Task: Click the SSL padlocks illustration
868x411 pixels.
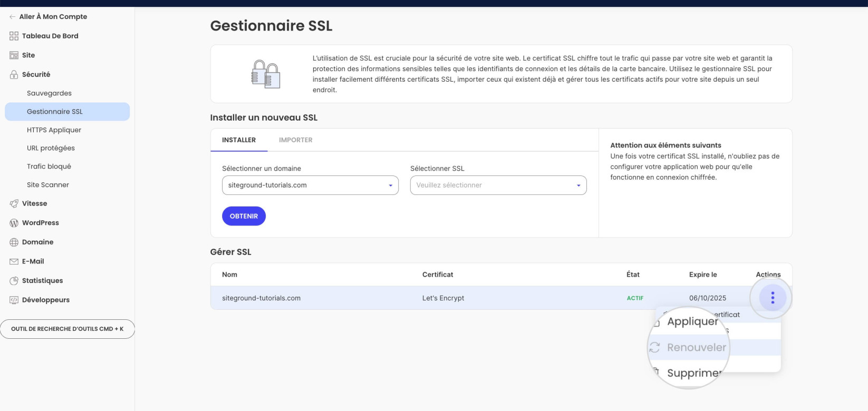Action: click(x=265, y=74)
